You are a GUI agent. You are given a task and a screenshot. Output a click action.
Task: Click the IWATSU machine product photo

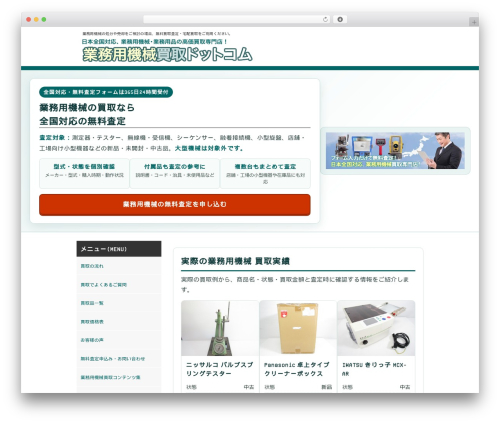click(x=376, y=328)
